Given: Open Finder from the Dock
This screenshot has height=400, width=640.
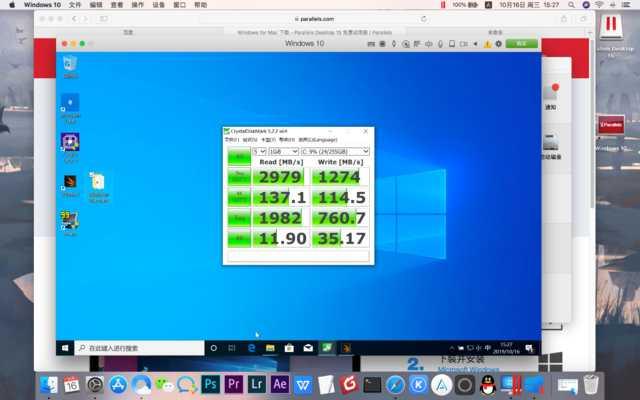Looking at the screenshot, I should [x=49, y=384].
